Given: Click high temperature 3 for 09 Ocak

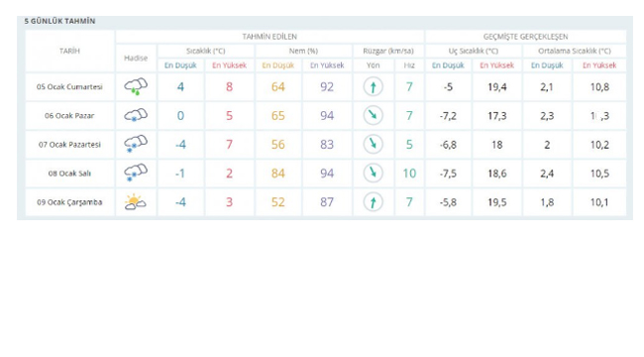Looking at the screenshot, I should point(229,202).
